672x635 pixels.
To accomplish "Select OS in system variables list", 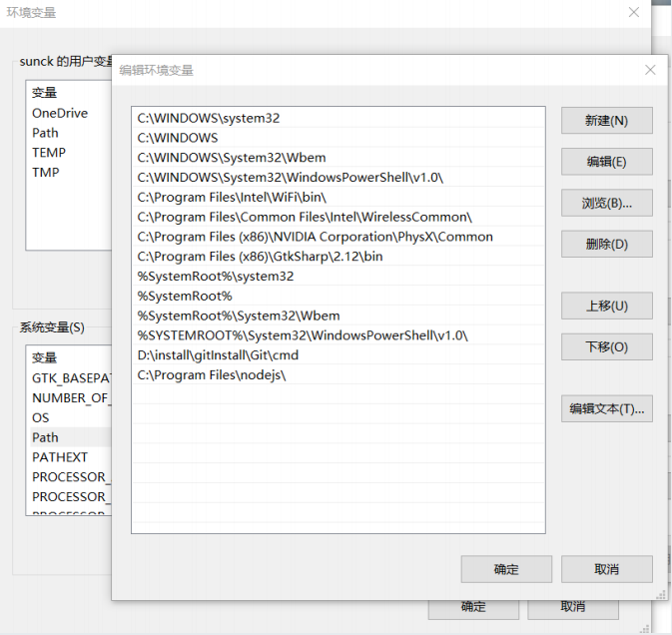I will [69, 417].
